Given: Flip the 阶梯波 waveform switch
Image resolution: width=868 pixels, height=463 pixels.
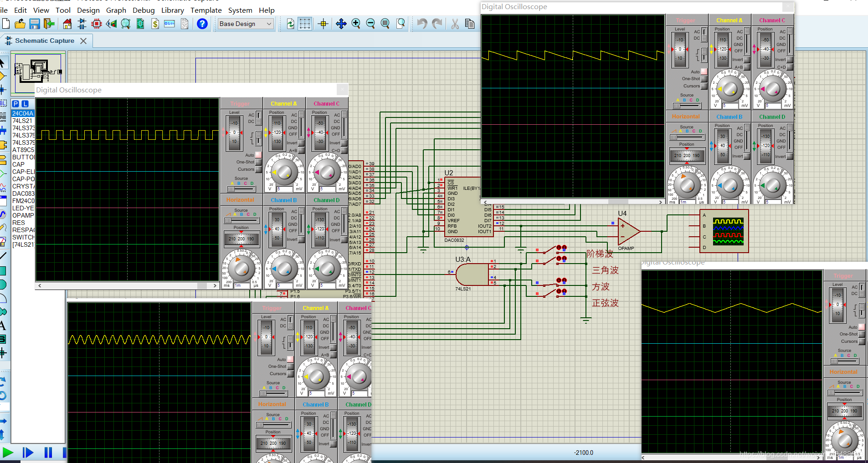Looking at the screenshot, I should coord(550,249).
